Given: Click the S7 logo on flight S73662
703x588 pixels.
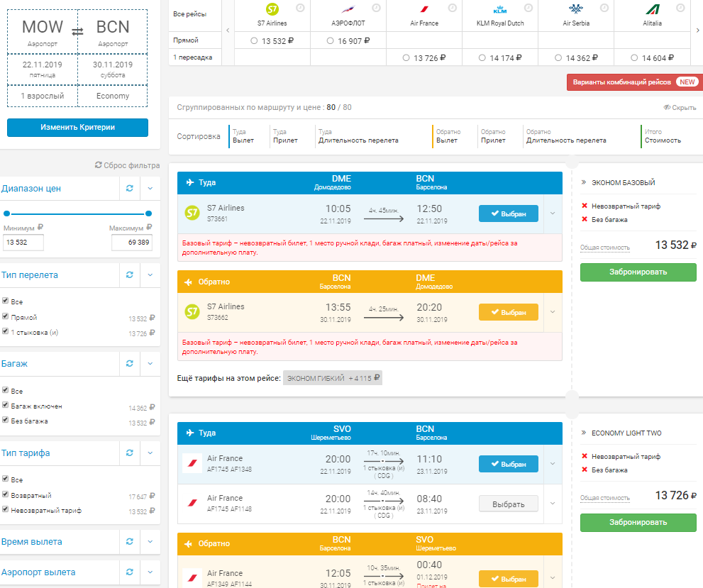Looking at the screenshot, I should click(192, 311).
